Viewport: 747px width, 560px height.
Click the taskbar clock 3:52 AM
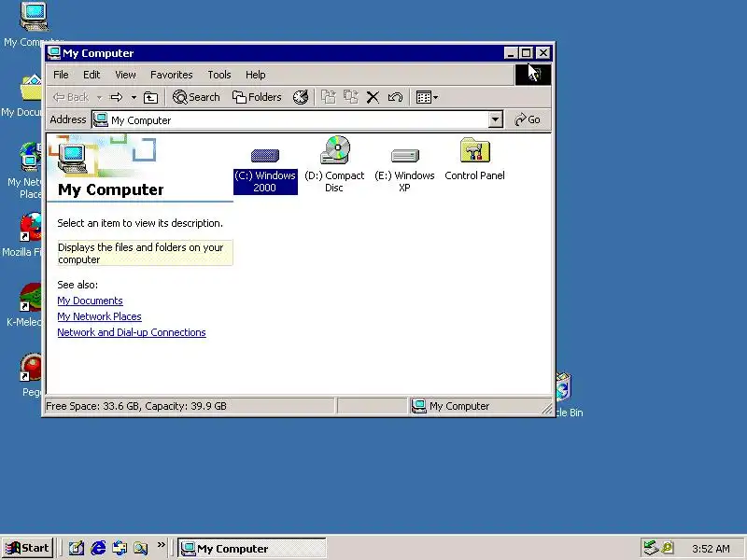(711, 549)
